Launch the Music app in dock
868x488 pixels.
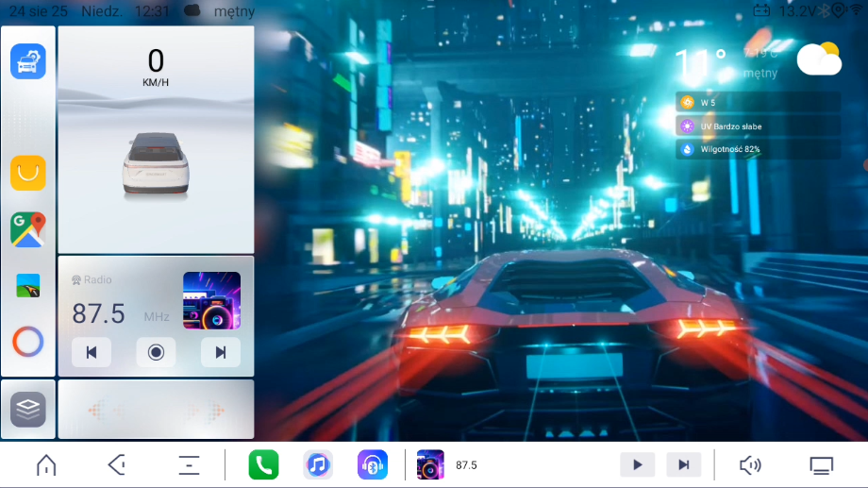click(318, 464)
